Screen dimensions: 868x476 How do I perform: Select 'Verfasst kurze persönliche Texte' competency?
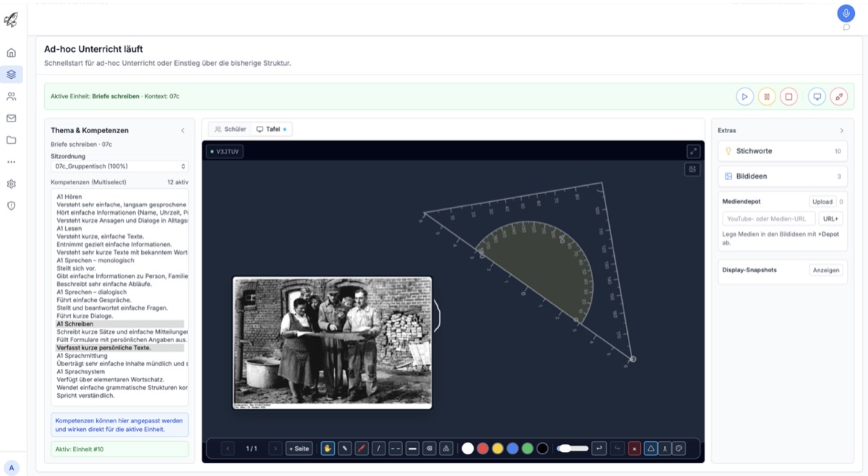tap(103, 348)
